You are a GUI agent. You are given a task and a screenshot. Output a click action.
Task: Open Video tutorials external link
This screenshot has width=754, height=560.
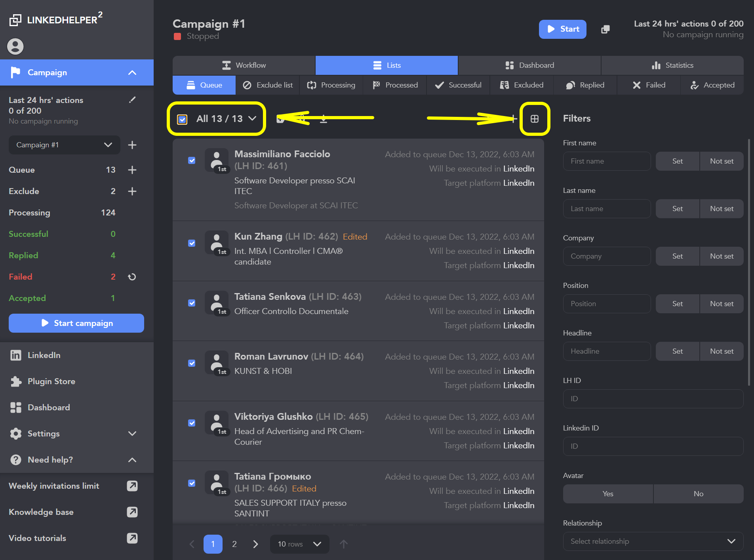click(x=132, y=538)
